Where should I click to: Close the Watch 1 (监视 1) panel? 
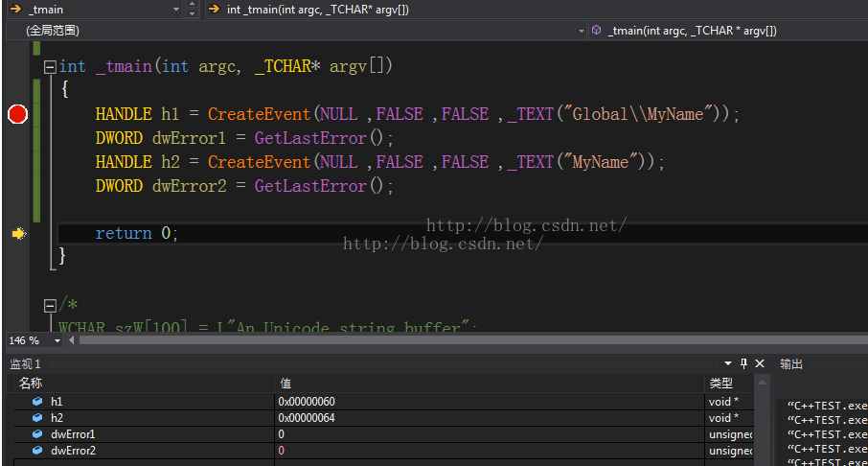click(760, 363)
